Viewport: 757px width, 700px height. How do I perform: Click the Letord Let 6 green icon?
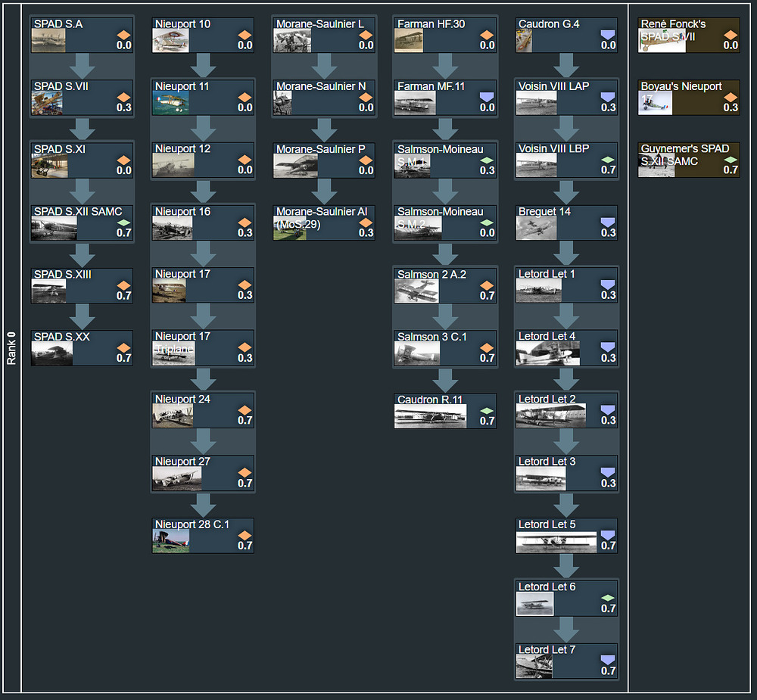pyautogui.click(x=608, y=598)
